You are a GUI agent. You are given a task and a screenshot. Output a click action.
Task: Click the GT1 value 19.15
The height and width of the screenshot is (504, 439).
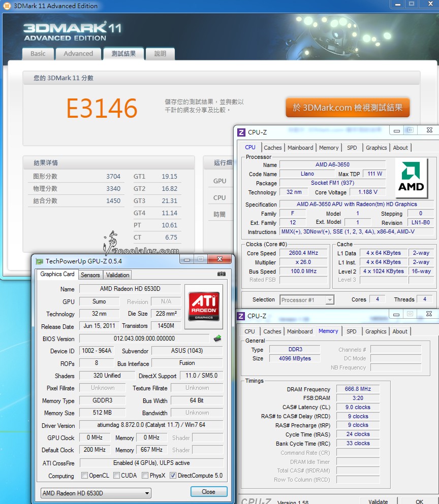pos(169,177)
